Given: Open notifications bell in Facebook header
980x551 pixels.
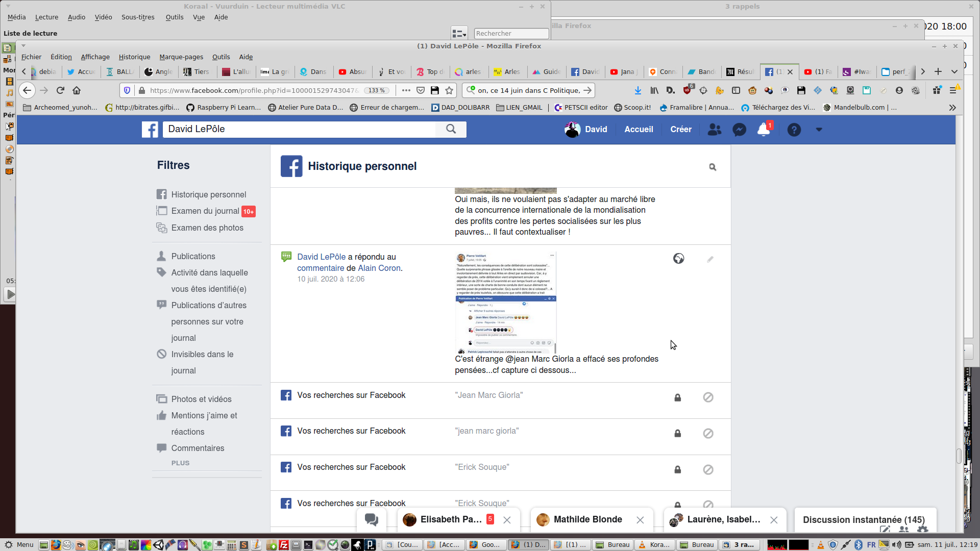Looking at the screenshot, I should (x=764, y=130).
